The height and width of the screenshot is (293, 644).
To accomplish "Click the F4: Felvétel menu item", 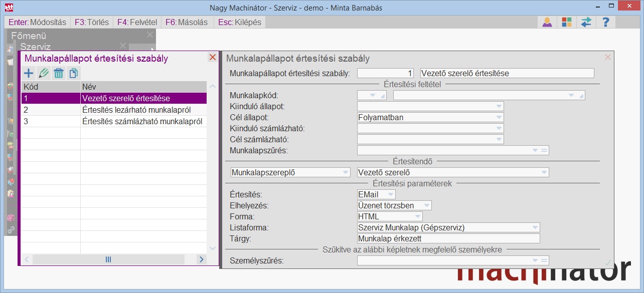I will point(137,23).
